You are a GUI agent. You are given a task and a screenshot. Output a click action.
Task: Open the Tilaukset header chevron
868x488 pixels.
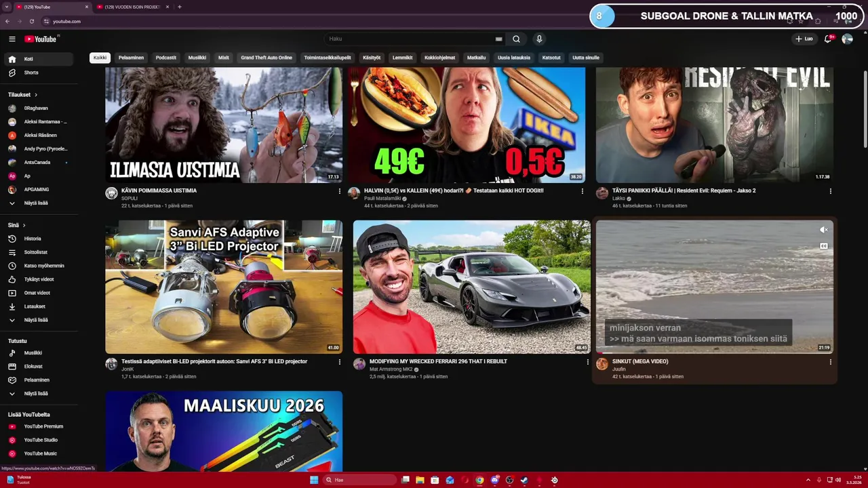pos(36,95)
